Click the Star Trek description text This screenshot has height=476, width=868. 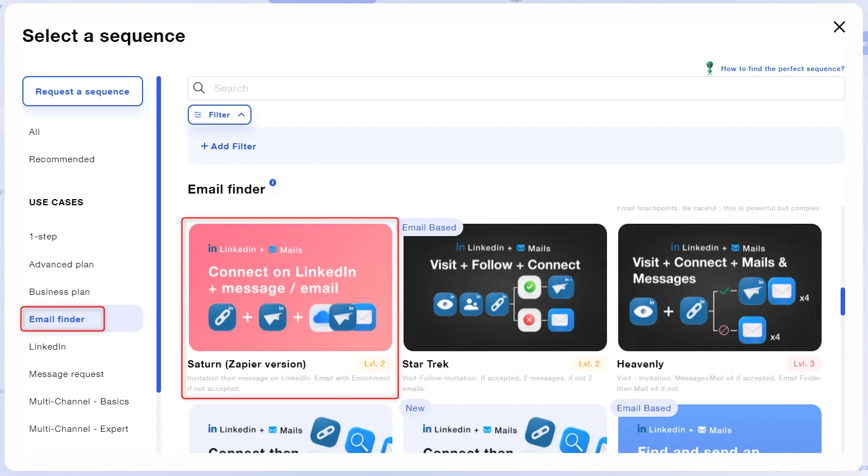(497, 383)
